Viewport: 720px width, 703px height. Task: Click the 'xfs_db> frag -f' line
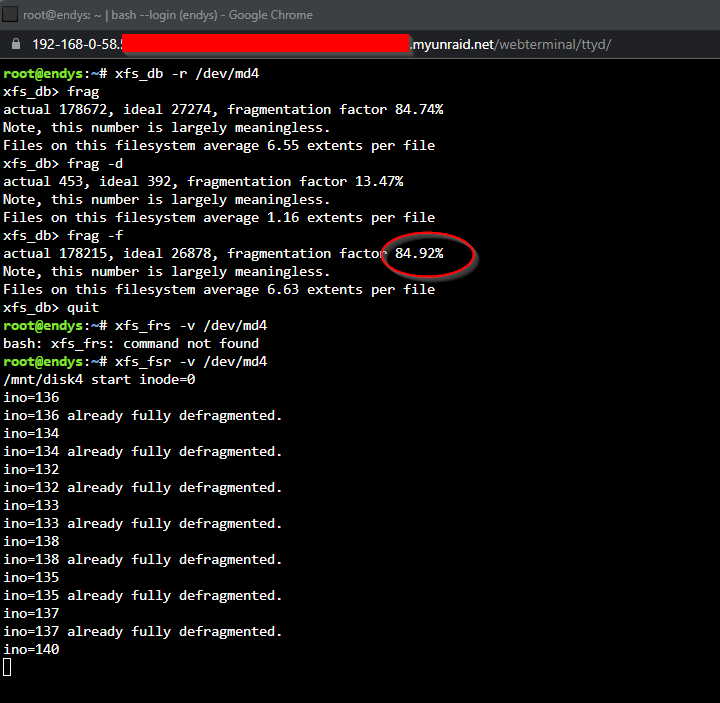(63, 236)
